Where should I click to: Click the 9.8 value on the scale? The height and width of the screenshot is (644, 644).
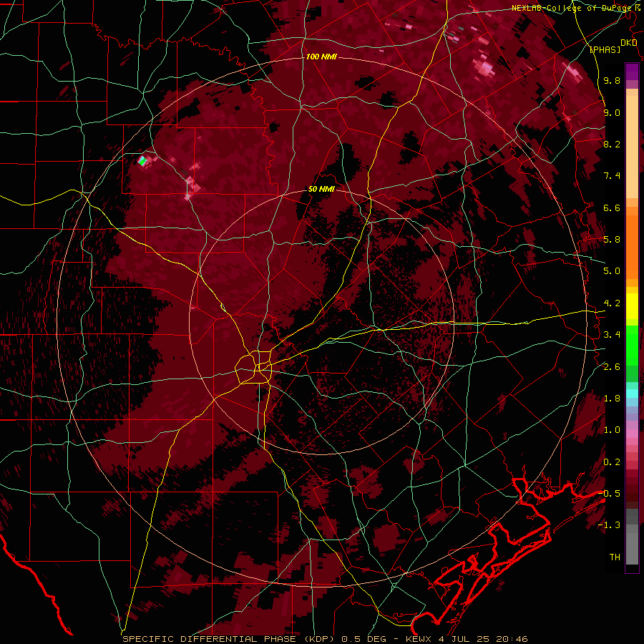[x=612, y=81]
